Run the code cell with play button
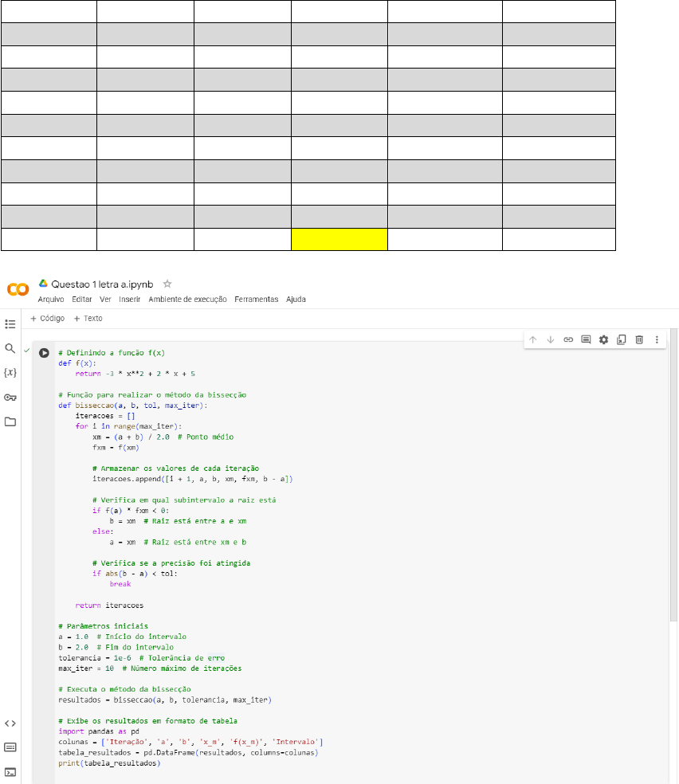This screenshot has height=784, width=679. pyautogui.click(x=45, y=353)
